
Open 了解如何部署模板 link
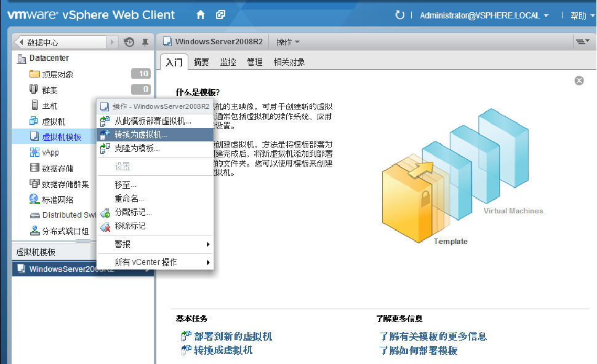[419, 350]
